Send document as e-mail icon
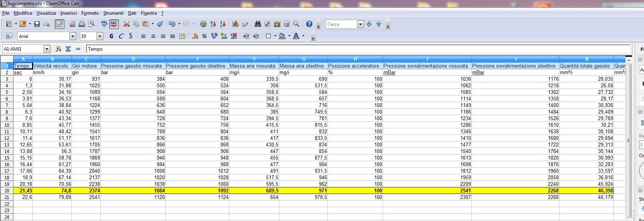Viewport: 644px width, 221px height. pyautogui.click(x=47, y=24)
